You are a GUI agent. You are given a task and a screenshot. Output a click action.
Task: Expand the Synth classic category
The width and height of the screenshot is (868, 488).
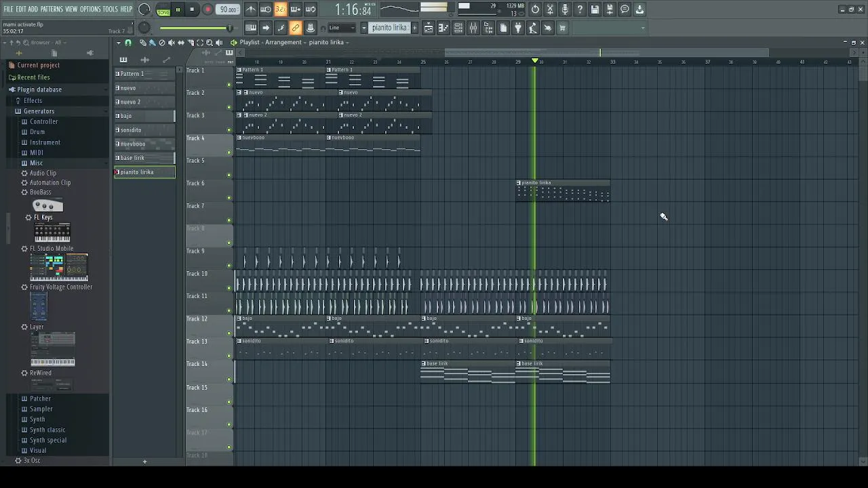point(47,430)
